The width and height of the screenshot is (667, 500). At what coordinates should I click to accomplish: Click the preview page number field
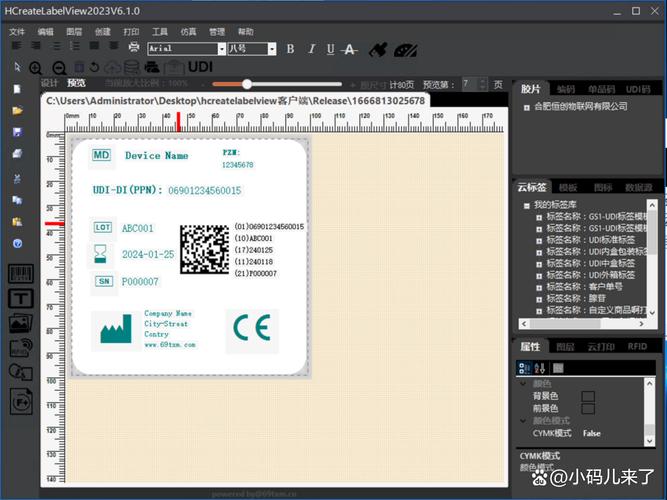pos(470,84)
